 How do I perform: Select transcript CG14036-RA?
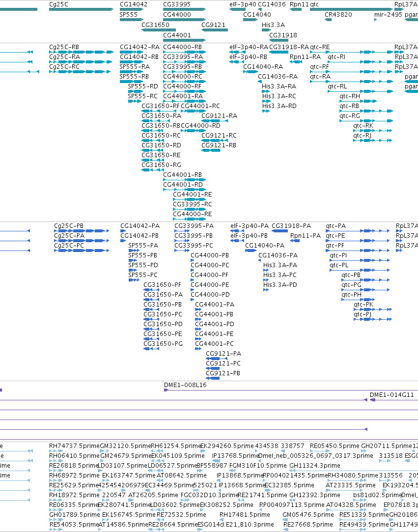[278, 77]
